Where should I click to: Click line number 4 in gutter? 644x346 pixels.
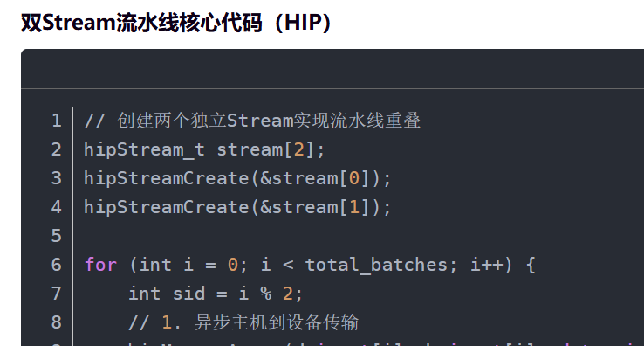[x=57, y=207]
